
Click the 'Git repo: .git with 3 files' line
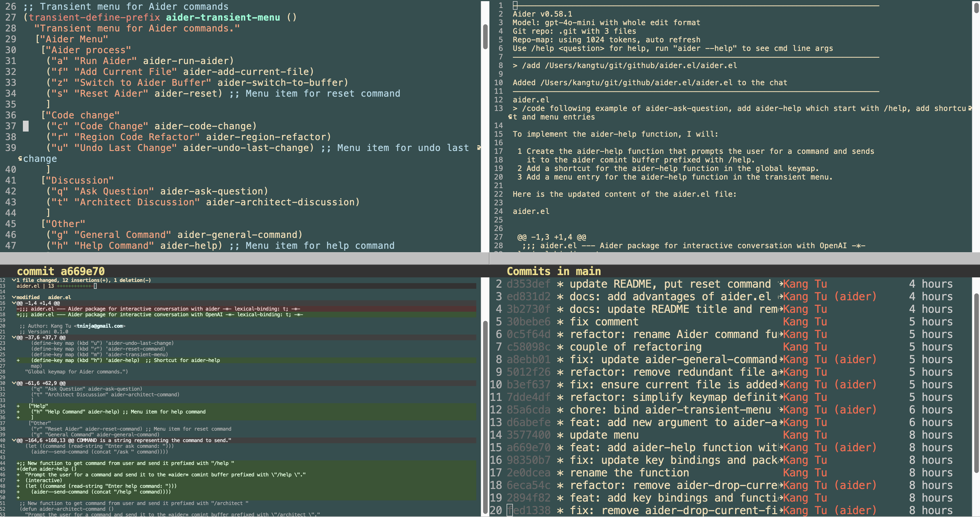[574, 31]
